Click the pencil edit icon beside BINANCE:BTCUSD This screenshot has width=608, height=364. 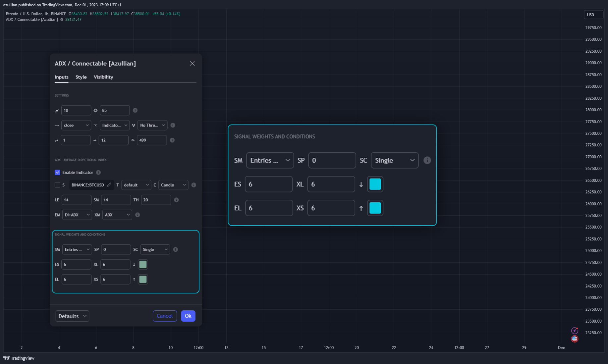(109, 185)
